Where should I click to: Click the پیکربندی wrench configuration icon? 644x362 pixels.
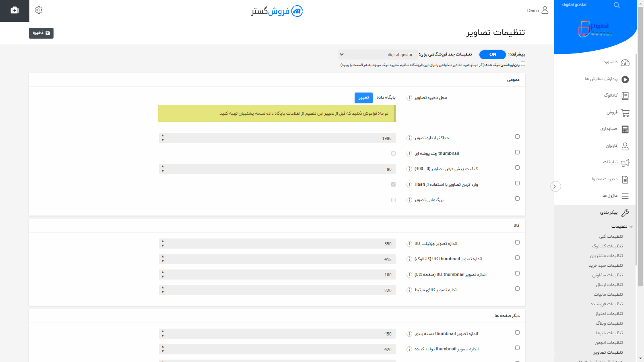(625, 213)
